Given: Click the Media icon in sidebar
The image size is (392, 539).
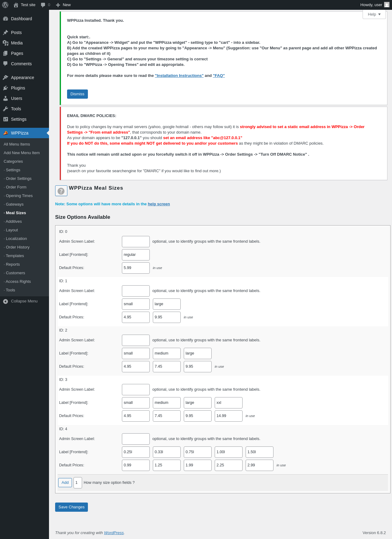Looking at the screenshot, I should pos(6,43).
